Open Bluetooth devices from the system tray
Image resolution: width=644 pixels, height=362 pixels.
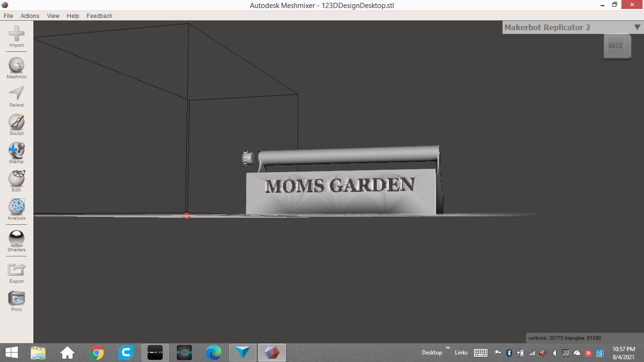pos(509,353)
